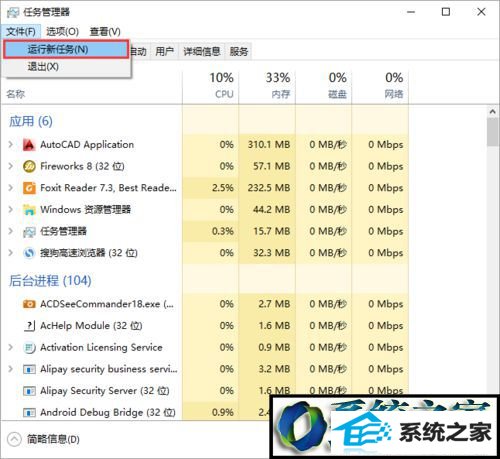Select the 后台进程 (104) group heading
Viewport: 500px width, 459px height.
pyautogui.click(x=50, y=281)
